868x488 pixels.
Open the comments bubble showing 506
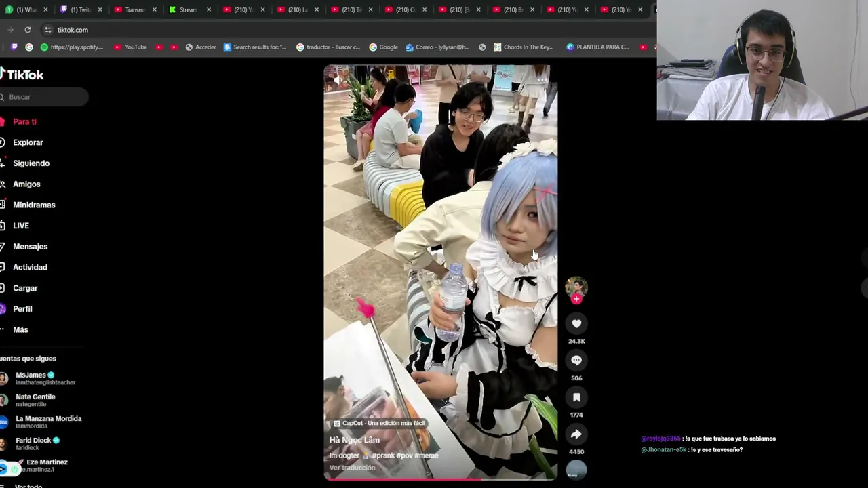(576, 361)
